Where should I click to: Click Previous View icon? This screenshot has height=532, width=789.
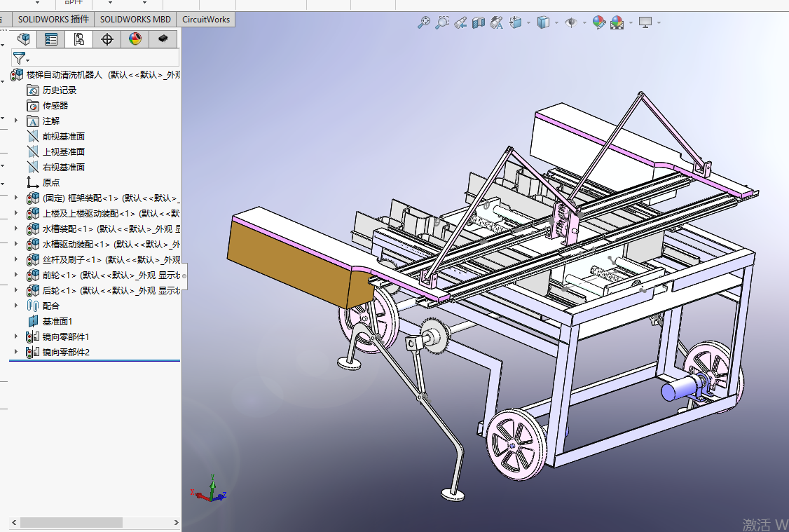(460, 22)
